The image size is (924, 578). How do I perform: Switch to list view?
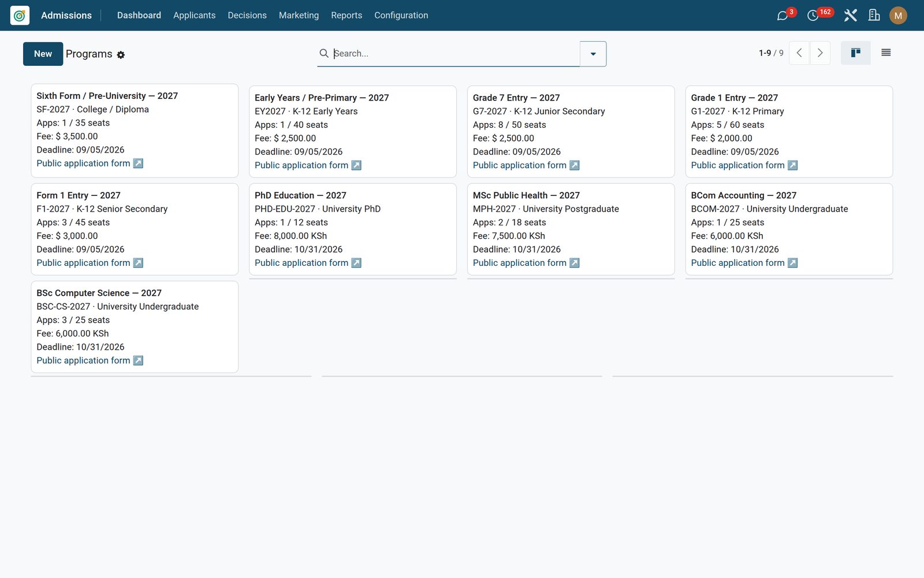(x=886, y=53)
